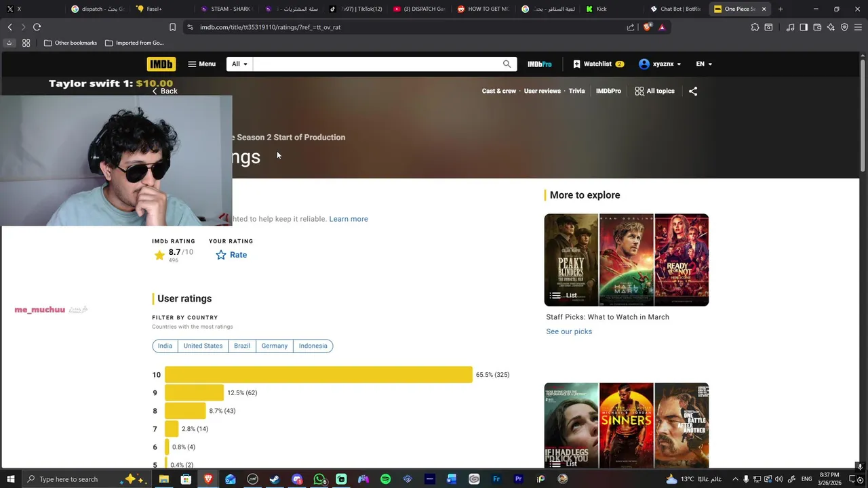Open the Staff Picks March list thumbnail
Viewport: 868px width, 488px height.
pos(627,260)
